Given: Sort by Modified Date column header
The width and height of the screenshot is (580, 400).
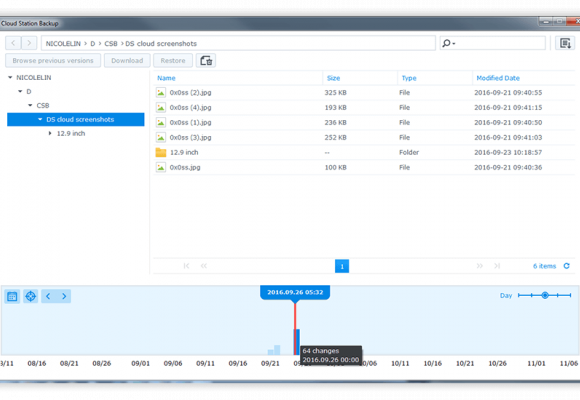Looking at the screenshot, I should click(498, 78).
